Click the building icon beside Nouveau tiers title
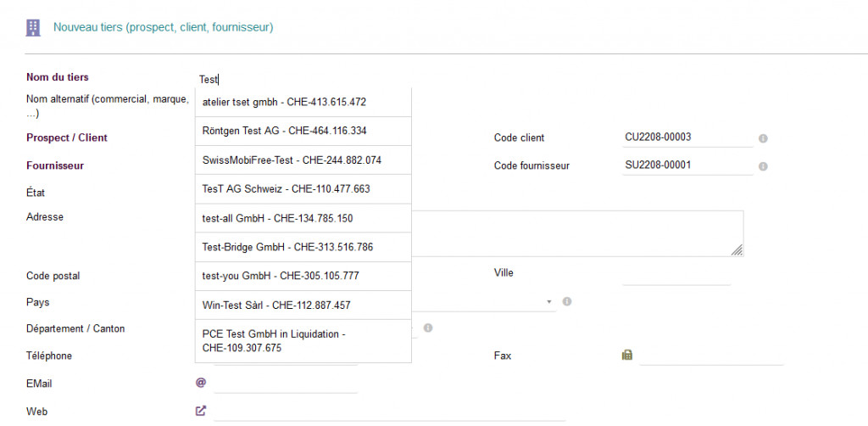 point(33,27)
